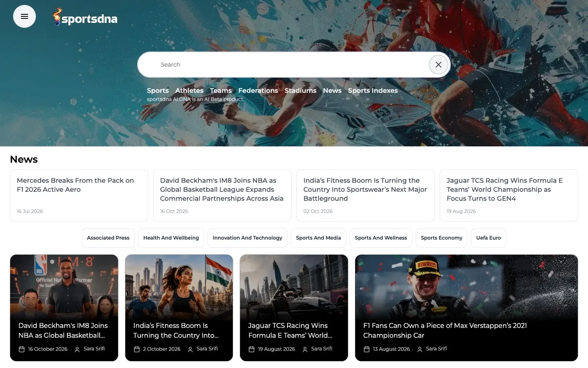The width and height of the screenshot is (588, 368).
Task: Click the author name Sara Srifi on Verstappen card
Action: tap(437, 349)
